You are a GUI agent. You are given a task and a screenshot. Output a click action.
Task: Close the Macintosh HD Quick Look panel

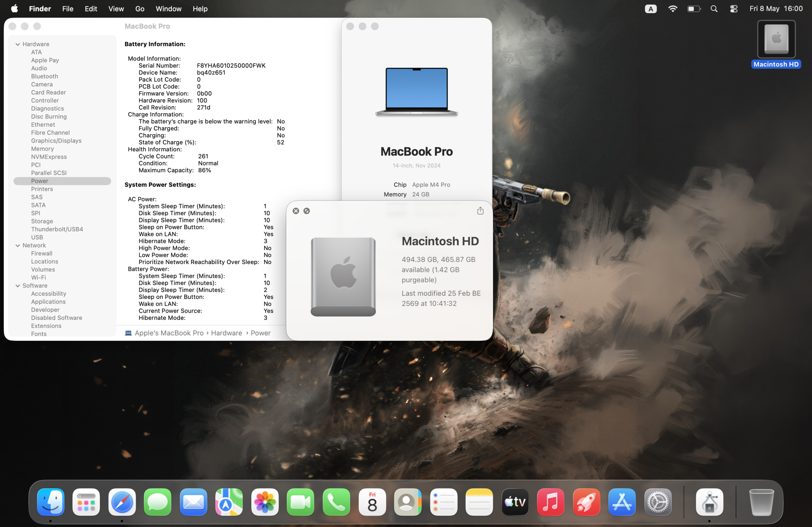point(296,211)
